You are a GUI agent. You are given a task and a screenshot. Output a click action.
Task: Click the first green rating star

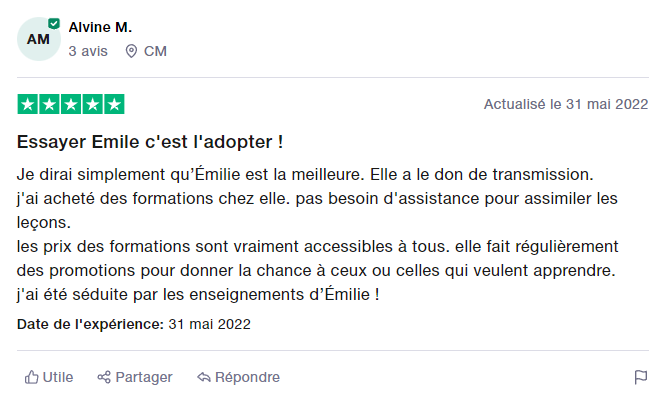point(28,104)
